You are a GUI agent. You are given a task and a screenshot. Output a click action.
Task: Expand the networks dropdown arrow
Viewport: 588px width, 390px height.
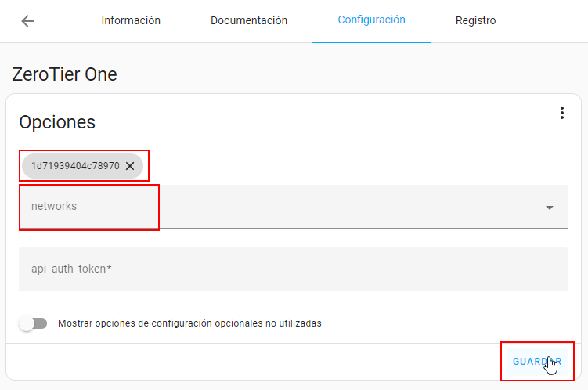549,208
